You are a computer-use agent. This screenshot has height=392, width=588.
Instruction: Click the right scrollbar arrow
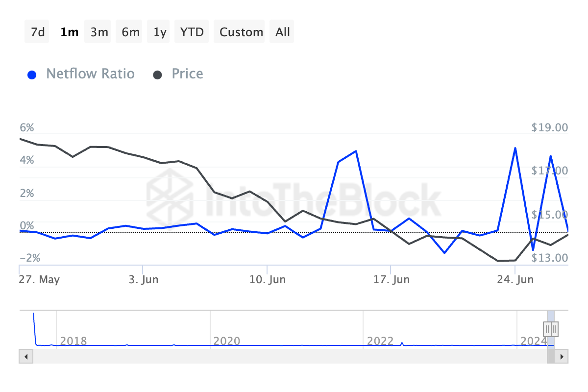tap(562, 356)
